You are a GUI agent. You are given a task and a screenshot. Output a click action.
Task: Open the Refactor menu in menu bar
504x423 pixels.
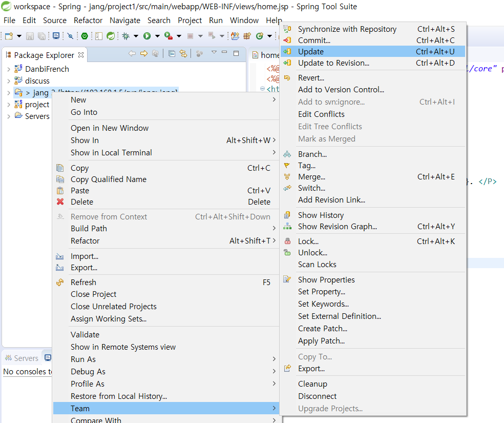[88, 21]
